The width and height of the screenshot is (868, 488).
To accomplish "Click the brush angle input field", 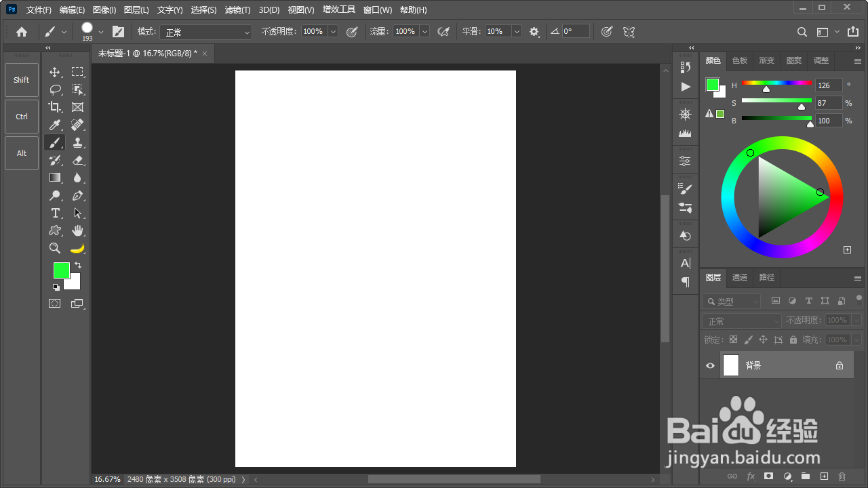I will (x=575, y=31).
